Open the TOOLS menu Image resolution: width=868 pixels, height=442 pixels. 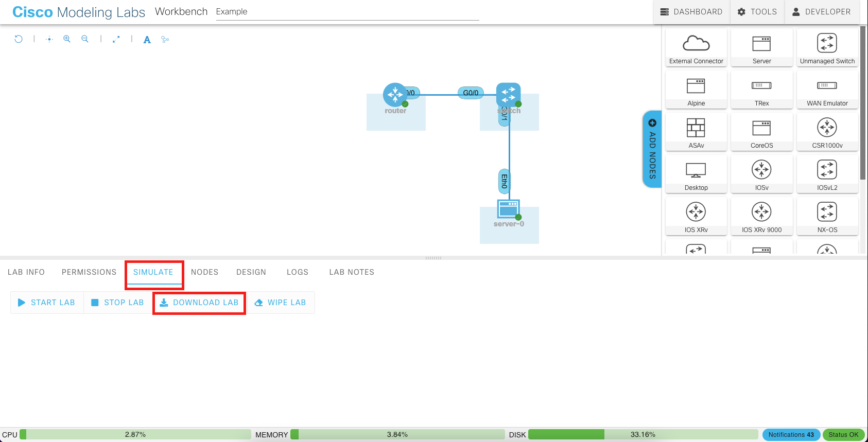click(757, 12)
